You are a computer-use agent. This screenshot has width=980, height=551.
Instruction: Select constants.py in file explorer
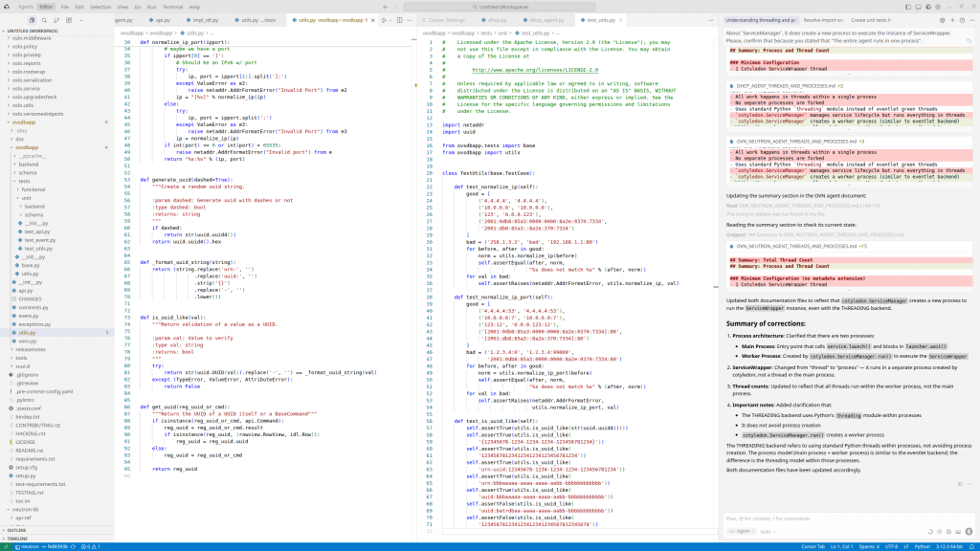pos(33,307)
